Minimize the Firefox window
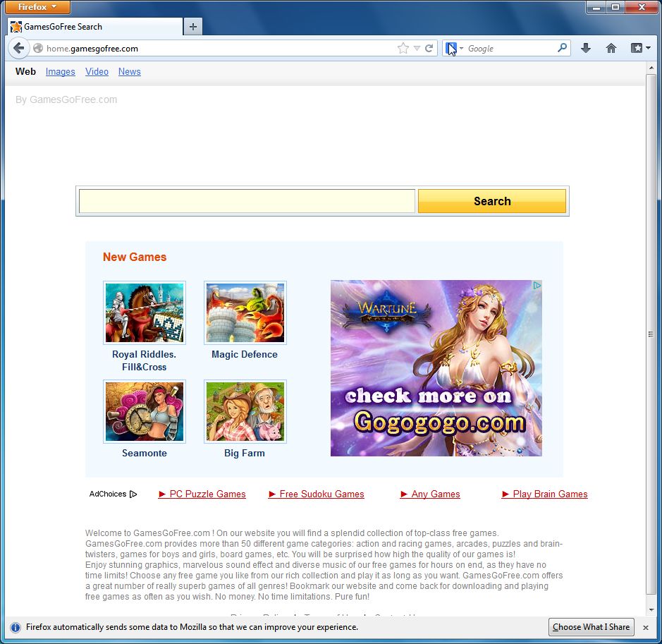 [596, 7]
